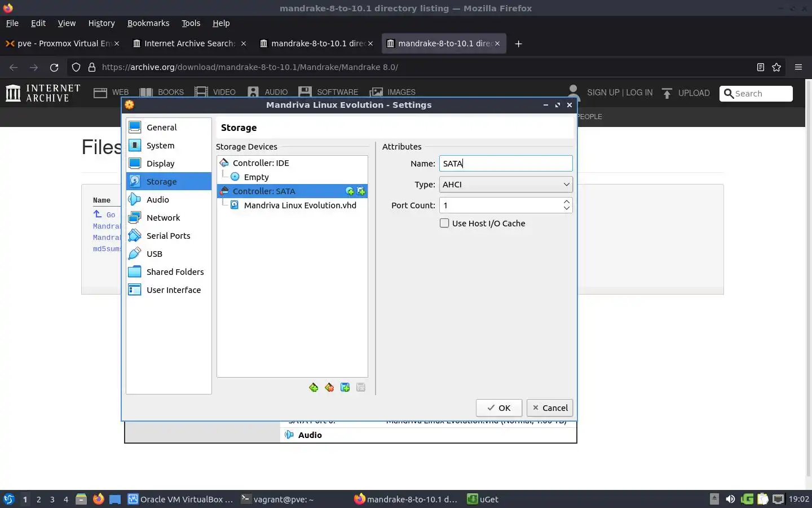Close the Internet Archive Search tab
Screen dimensions: 812x508
click(x=244, y=43)
